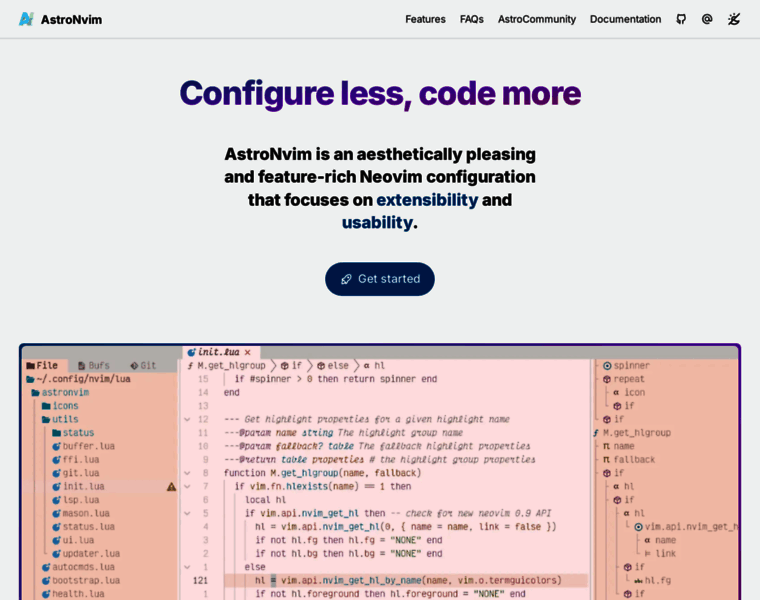Toggle fold chevron at line 12

point(187,419)
